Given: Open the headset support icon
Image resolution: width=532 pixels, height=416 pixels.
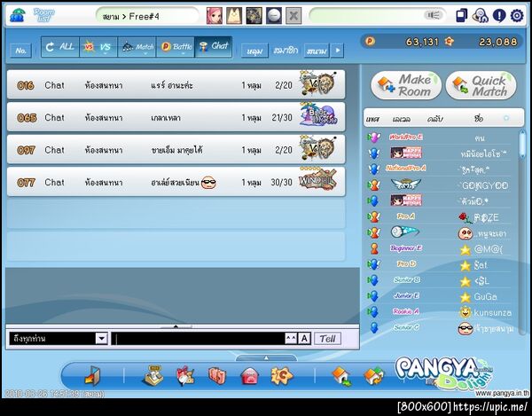Looking at the screenshot, I should pos(481,16).
